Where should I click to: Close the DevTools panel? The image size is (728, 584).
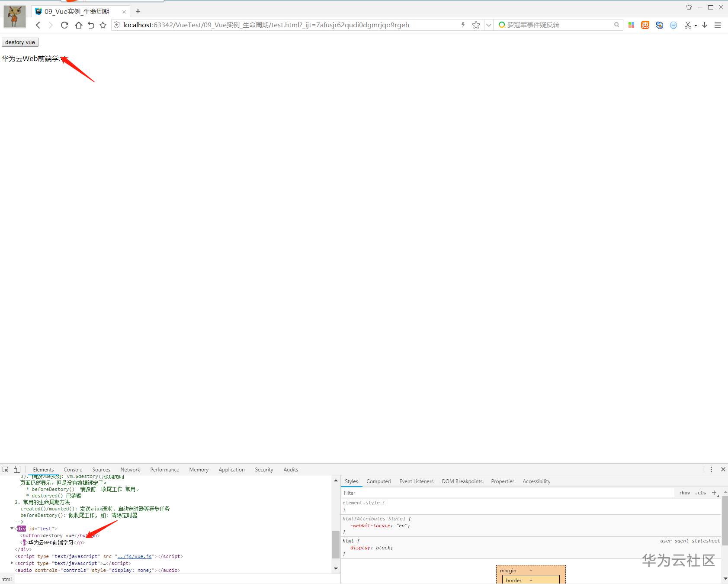pos(723,469)
